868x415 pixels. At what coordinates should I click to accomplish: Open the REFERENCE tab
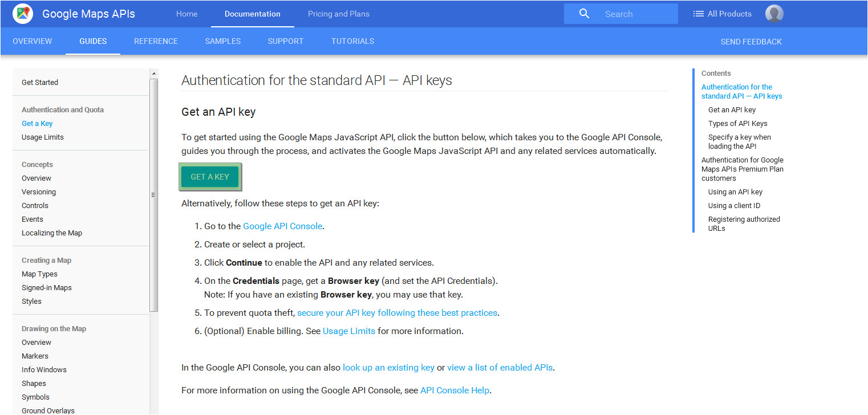coord(156,41)
